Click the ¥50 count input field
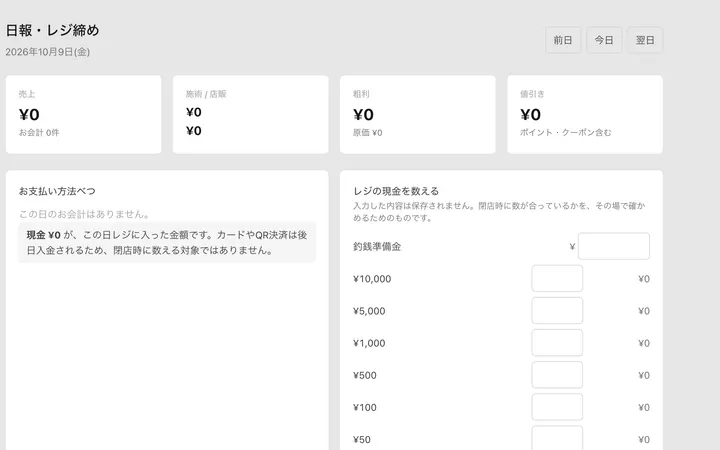Image resolution: width=720 pixels, height=450 pixels. [x=557, y=438]
